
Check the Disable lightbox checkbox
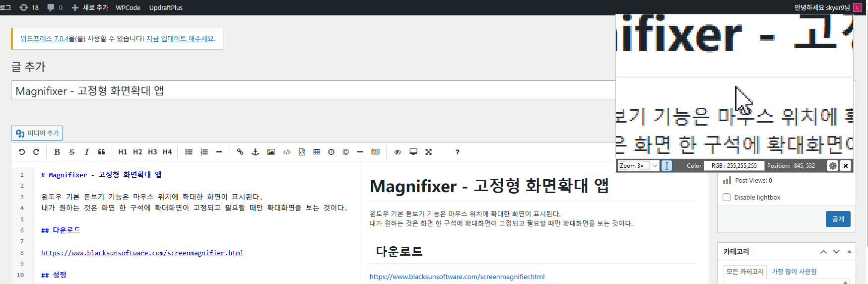coord(727,197)
